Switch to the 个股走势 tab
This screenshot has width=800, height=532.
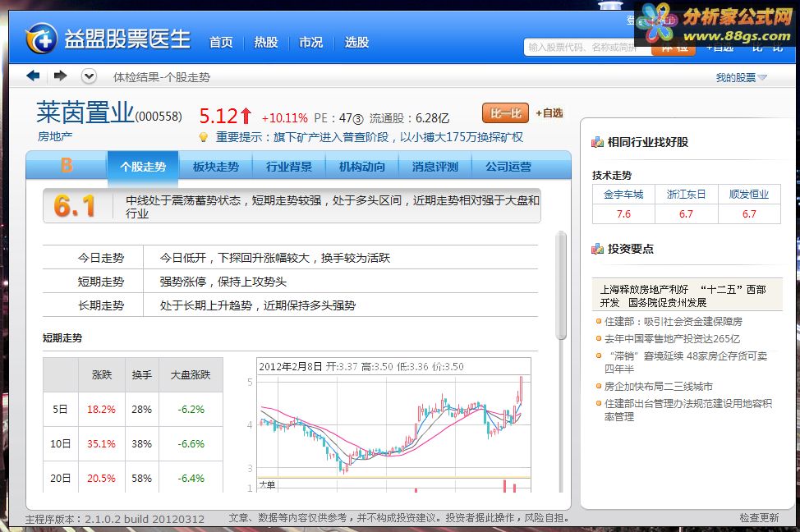143,167
